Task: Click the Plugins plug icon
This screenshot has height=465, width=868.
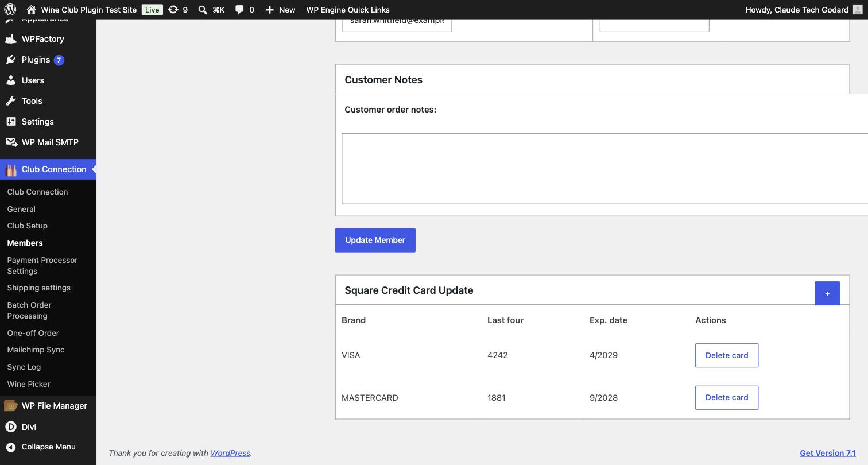Action: tap(11, 60)
